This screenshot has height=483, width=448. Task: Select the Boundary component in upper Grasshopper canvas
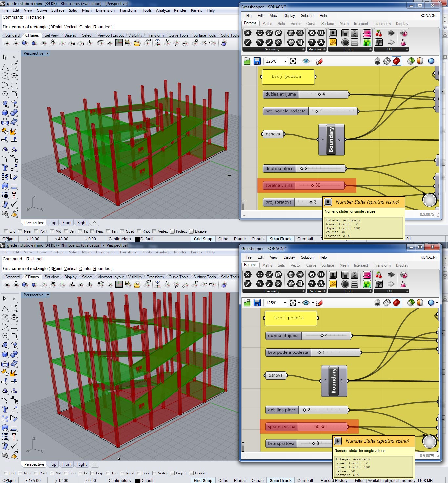click(331, 140)
